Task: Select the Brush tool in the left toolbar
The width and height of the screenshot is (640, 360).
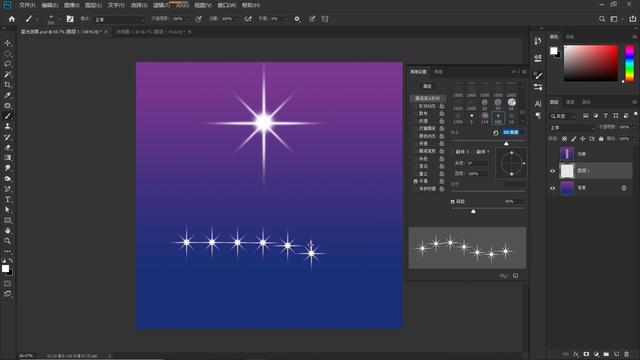Action: point(7,116)
